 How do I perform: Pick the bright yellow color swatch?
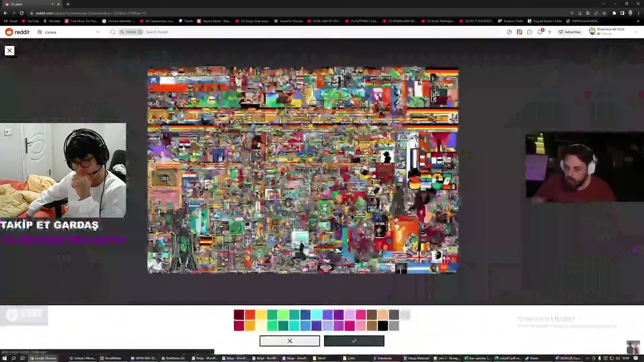[x=261, y=315]
